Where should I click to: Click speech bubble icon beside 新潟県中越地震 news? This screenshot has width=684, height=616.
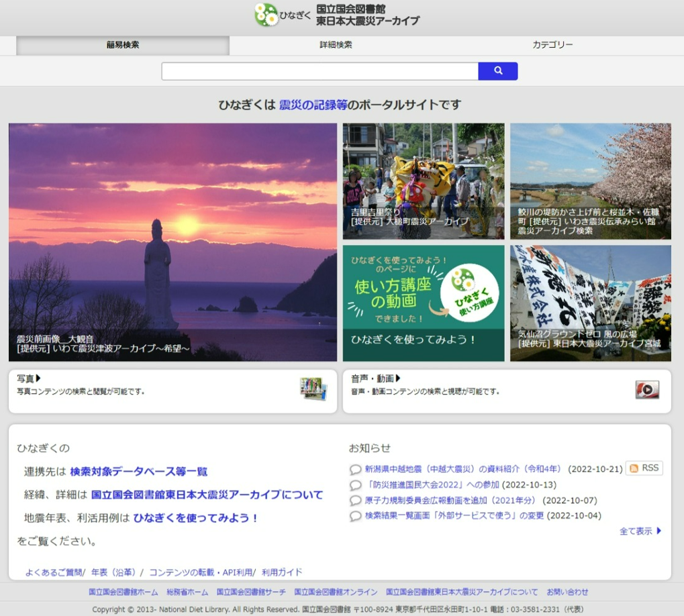[356, 470]
